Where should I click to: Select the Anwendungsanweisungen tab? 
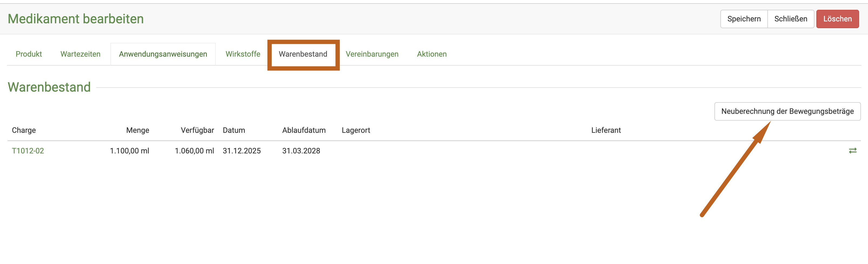click(163, 54)
